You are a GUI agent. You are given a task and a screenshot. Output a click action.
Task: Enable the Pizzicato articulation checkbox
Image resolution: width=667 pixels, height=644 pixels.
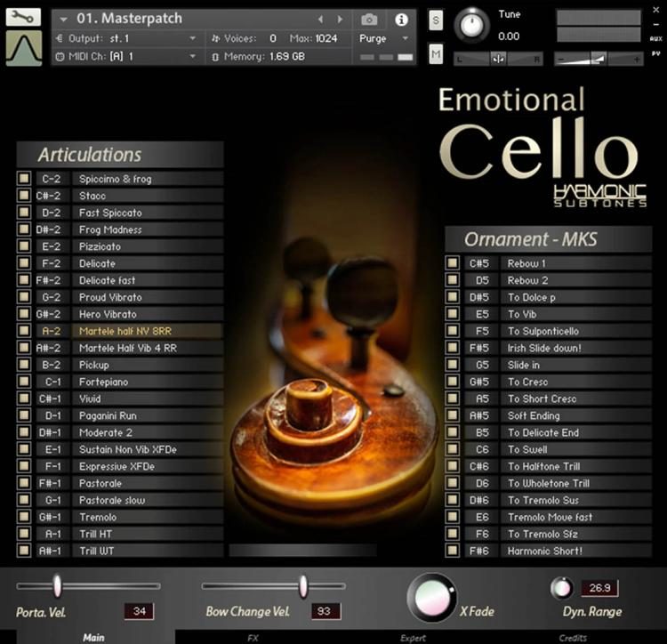click(24, 246)
